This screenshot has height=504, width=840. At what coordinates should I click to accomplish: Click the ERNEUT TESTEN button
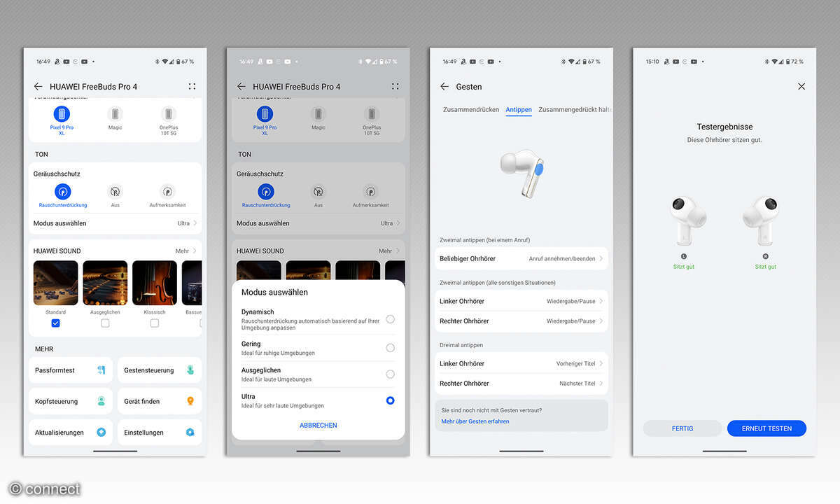point(766,428)
